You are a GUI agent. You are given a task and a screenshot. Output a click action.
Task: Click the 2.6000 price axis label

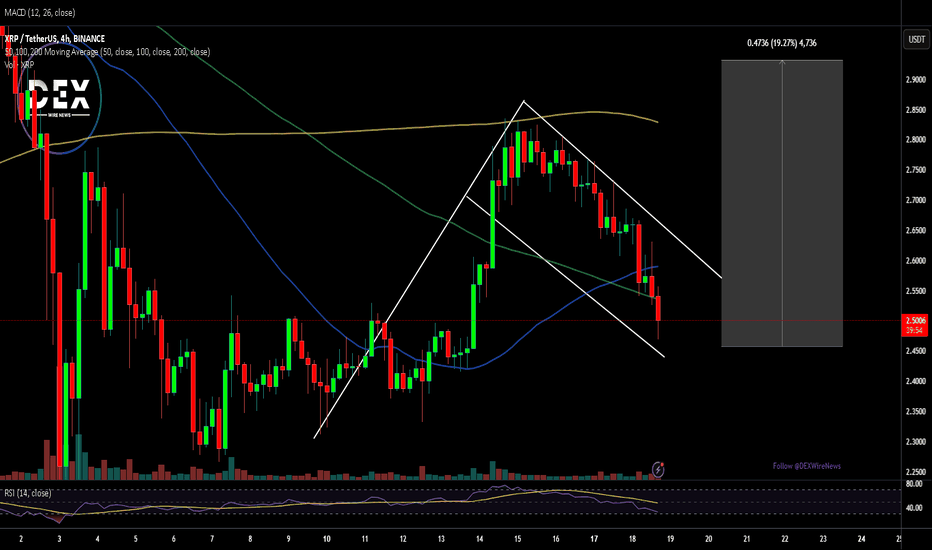point(915,260)
